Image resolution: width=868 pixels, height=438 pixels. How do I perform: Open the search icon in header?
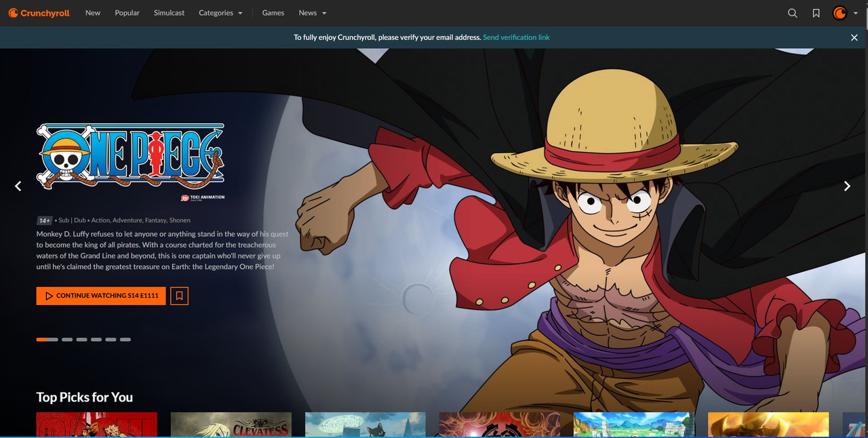[792, 13]
